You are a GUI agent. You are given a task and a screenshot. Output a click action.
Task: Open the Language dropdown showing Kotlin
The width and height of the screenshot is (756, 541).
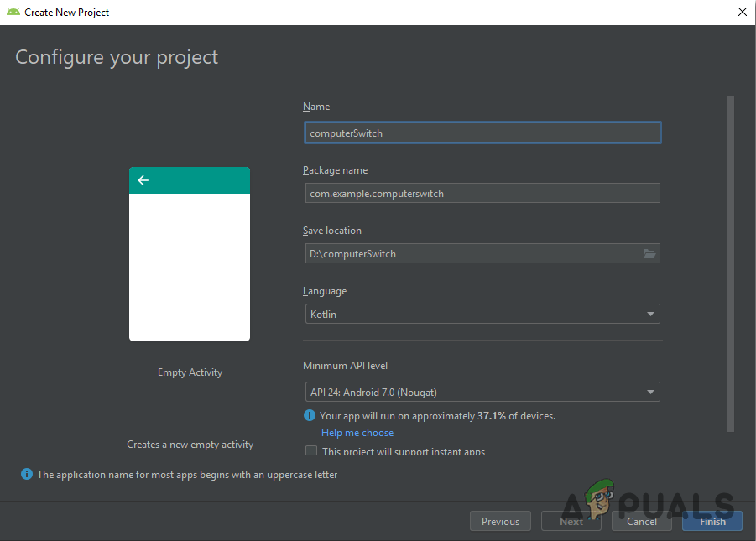click(x=482, y=314)
